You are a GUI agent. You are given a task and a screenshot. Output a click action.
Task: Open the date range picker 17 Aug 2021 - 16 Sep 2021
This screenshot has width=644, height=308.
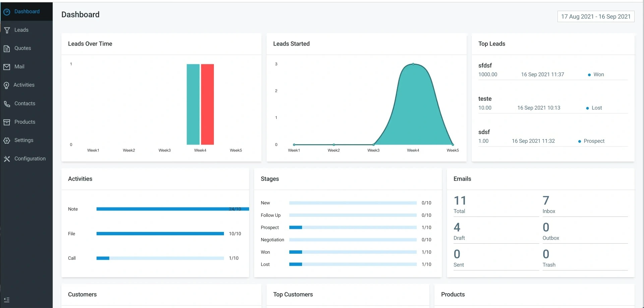coord(596,16)
